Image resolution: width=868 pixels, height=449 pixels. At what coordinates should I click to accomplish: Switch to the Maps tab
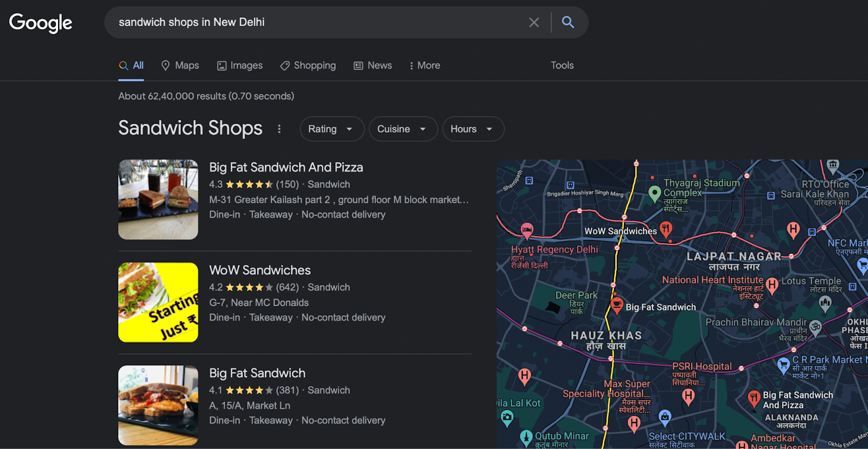[180, 65]
